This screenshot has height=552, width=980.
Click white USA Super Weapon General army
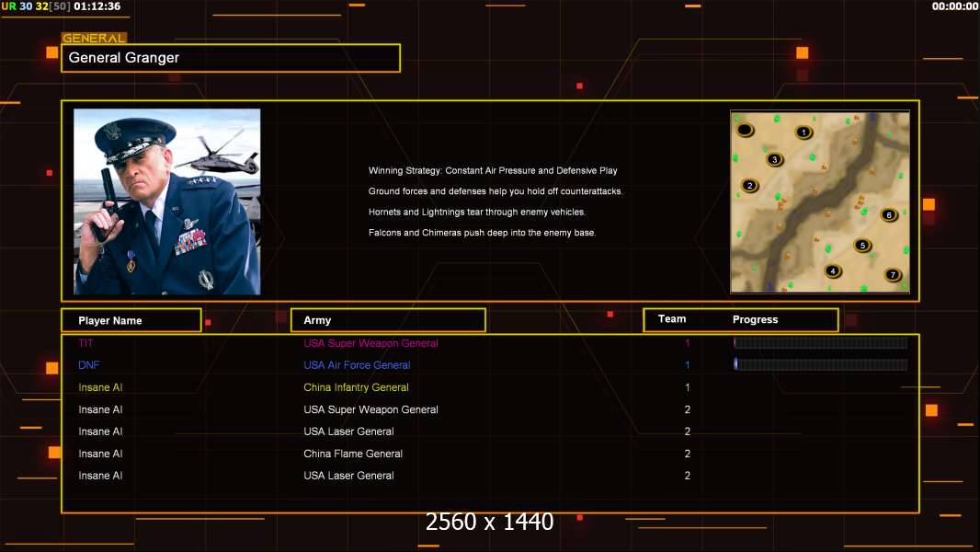pyautogui.click(x=370, y=409)
